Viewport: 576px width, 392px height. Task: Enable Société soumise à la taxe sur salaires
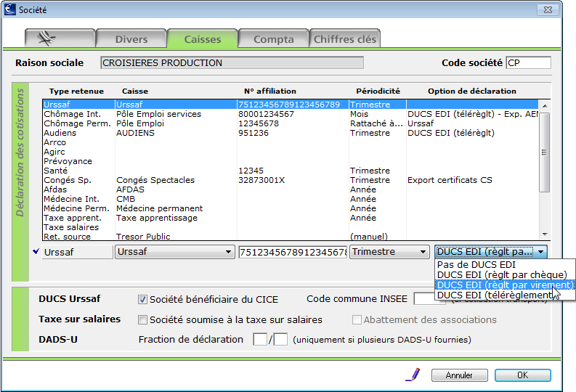coord(142,319)
